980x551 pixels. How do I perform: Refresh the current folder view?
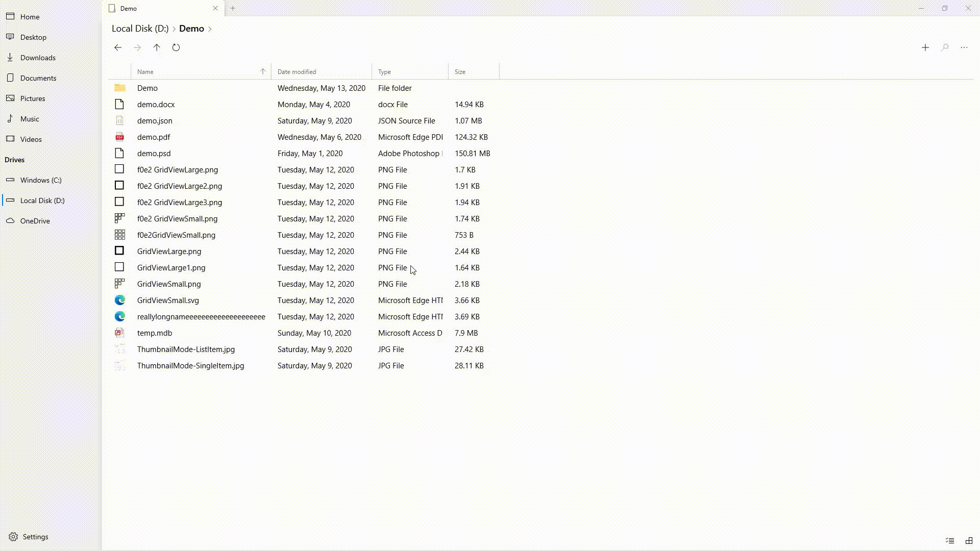coord(176,47)
